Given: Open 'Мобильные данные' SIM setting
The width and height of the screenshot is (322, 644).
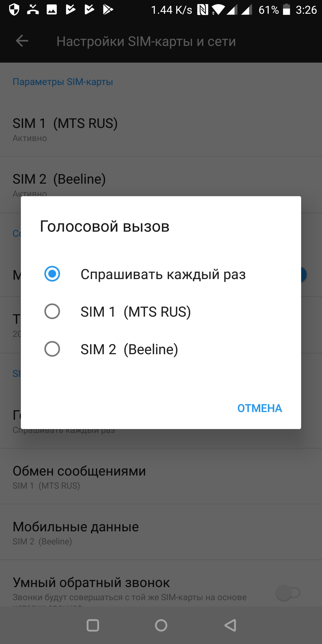Looking at the screenshot, I should click(76, 532).
